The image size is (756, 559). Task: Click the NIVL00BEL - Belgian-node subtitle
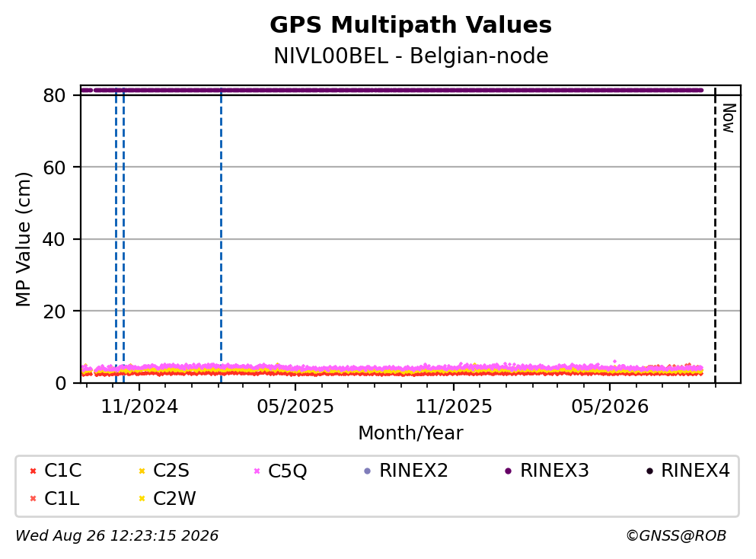point(411,56)
